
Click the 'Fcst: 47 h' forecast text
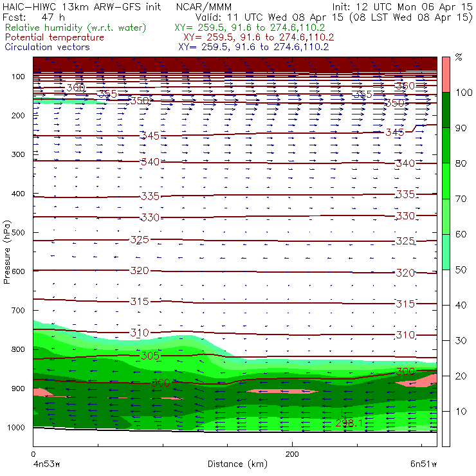point(33,17)
